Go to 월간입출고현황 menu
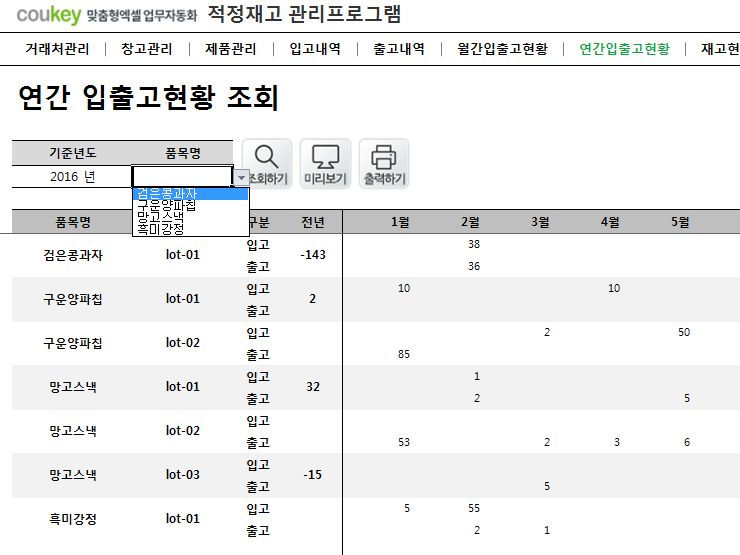Screen dimensions: 740x555 (502, 49)
